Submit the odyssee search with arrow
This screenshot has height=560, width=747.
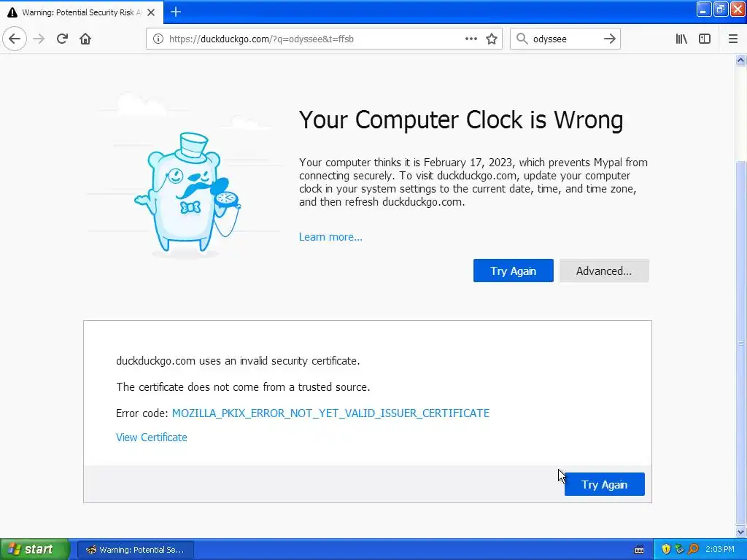[x=609, y=39]
